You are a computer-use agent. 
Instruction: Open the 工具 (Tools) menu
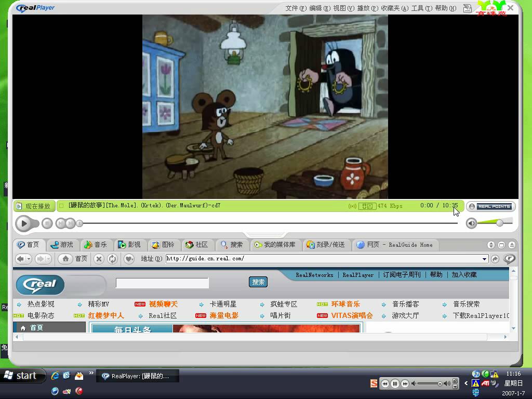pos(422,8)
